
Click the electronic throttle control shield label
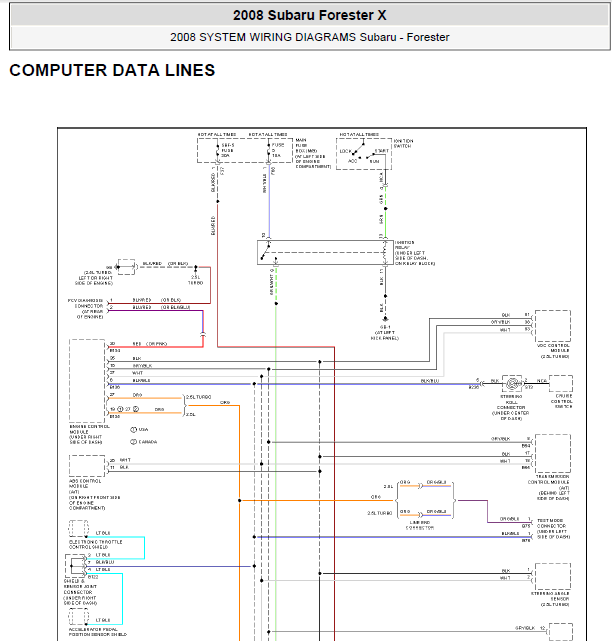pyautogui.click(x=95, y=543)
